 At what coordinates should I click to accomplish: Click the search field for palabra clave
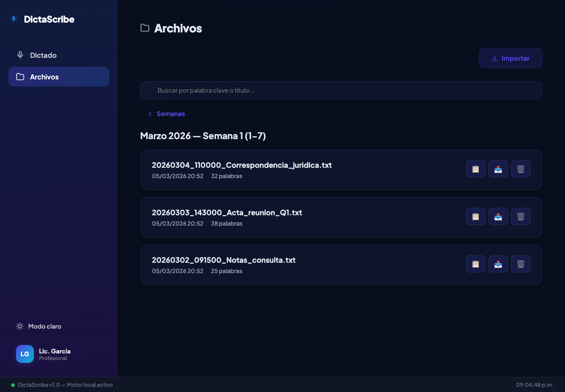point(341,90)
